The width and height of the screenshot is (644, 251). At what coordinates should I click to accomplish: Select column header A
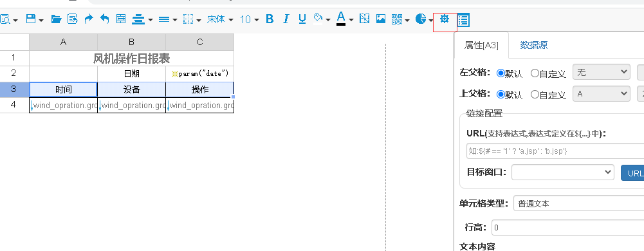63,42
